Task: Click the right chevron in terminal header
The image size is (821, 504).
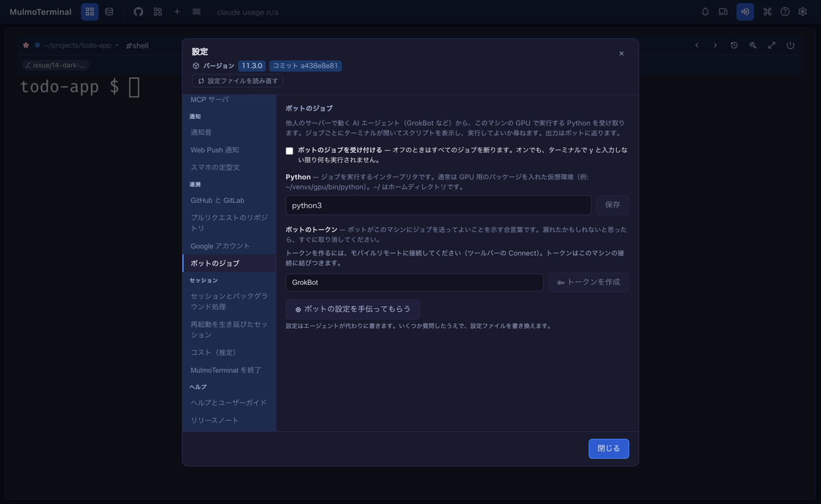Action: coord(715,45)
